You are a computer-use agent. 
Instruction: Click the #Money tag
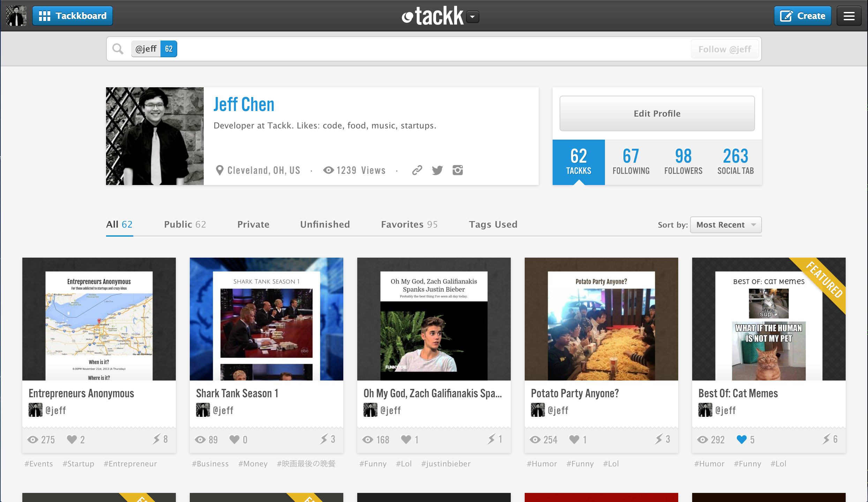point(253,464)
